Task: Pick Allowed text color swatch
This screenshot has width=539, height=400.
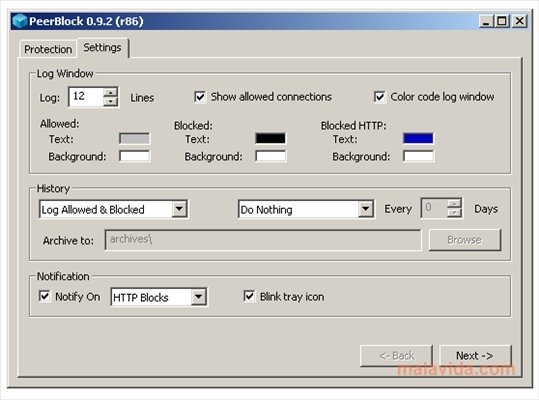Action: click(134, 139)
